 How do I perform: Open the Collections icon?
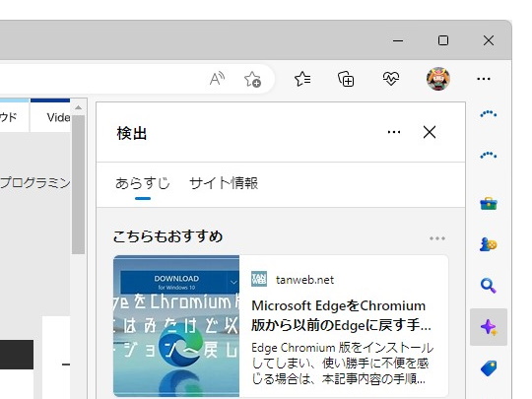click(346, 79)
